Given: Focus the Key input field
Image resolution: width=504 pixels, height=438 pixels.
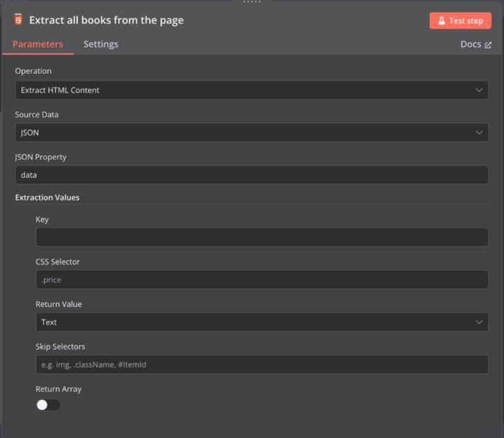Looking at the screenshot, I should tap(262, 237).
